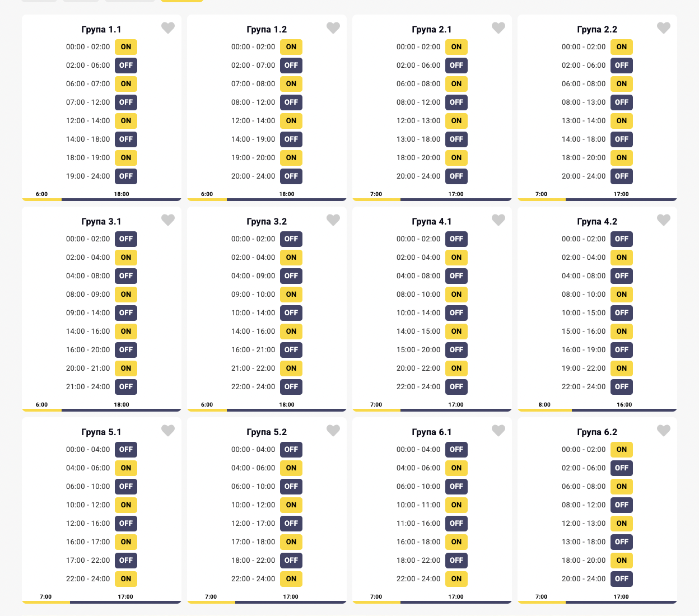The height and width of the screenshot is (616, 699).
Task: Favorite Група 3.2 using its heart
Action: [333, 220]
